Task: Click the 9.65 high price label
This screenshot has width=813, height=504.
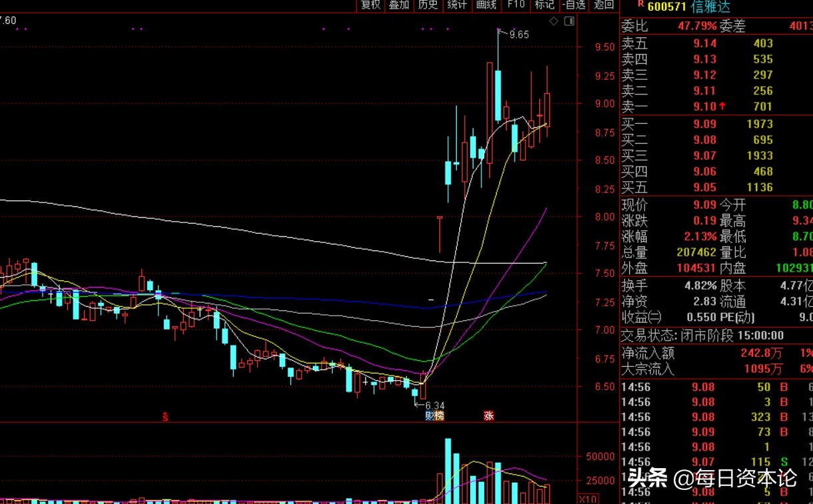Action: [x=519, y=35]
